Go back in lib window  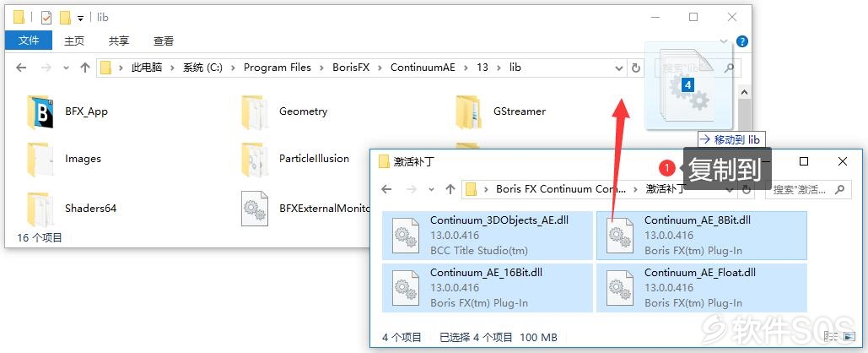tap(21, 68)
